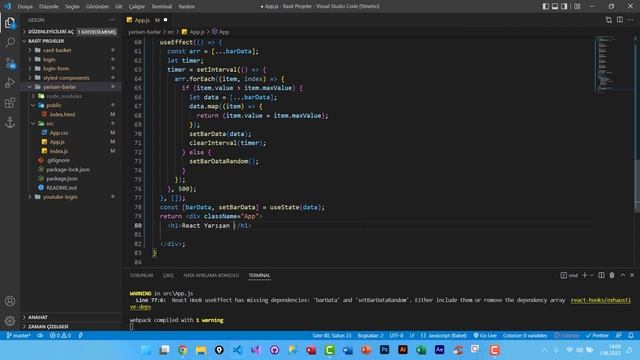This screenshot has height=360, width=640.
Task: Switch to the ÇIKIŞ panel tab
Action: (168, 276)
